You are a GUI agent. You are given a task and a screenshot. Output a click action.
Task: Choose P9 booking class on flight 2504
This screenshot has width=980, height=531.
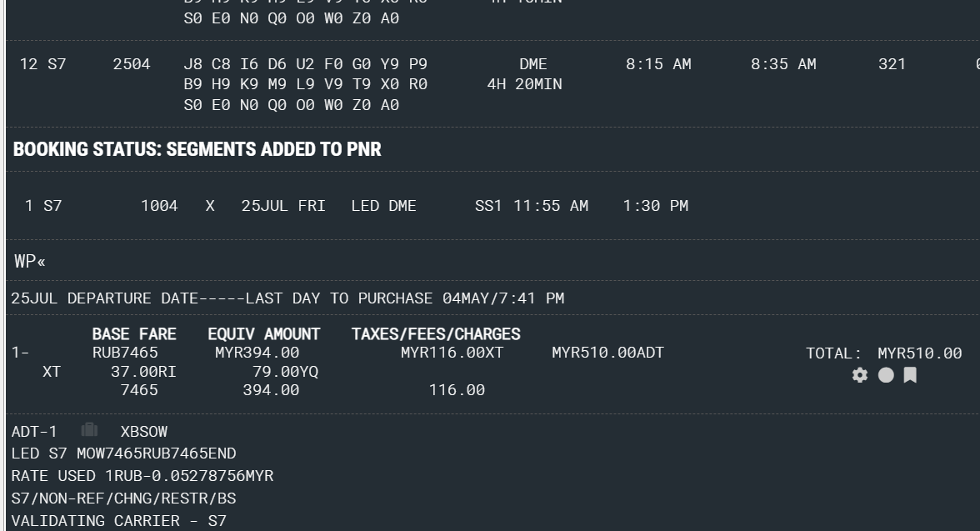click(x=417, y=64)
